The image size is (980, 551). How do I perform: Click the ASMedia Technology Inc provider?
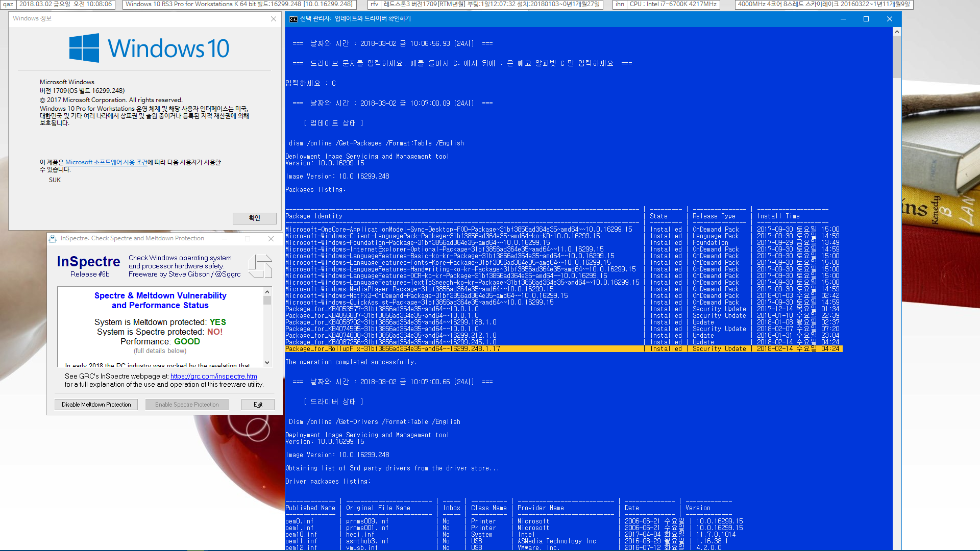(x=557, y=541)
